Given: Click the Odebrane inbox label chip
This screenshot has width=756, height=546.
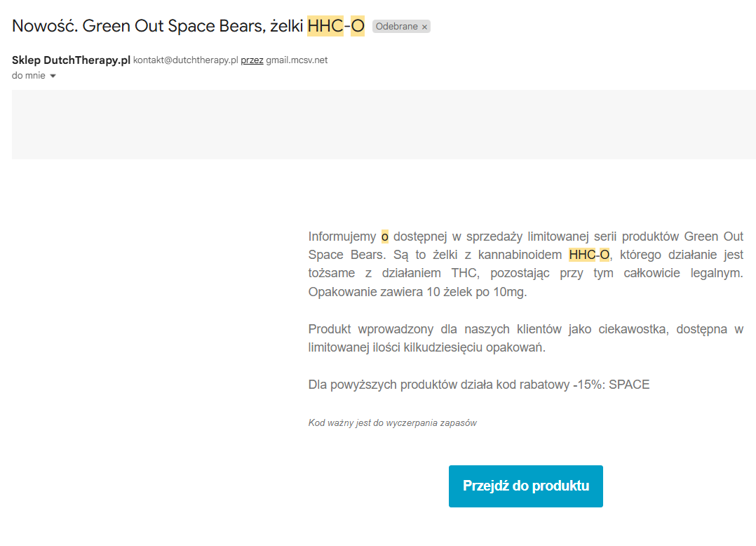Looking at the screenshot, I should [x=396, y=27].
